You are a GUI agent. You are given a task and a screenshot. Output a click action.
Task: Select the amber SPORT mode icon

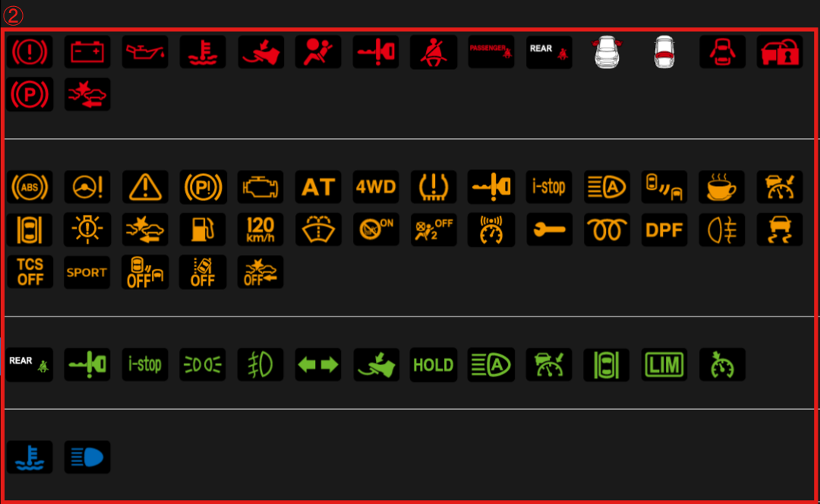87,272
